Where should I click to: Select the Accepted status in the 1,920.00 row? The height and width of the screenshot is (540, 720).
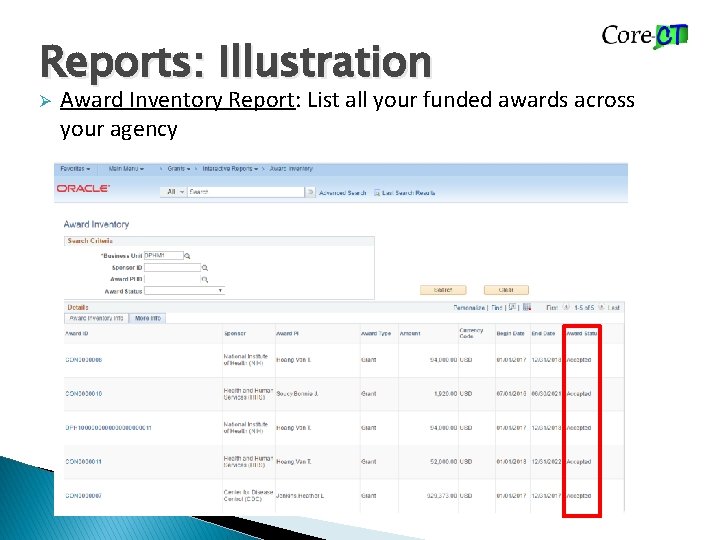[x=579, y=394]
